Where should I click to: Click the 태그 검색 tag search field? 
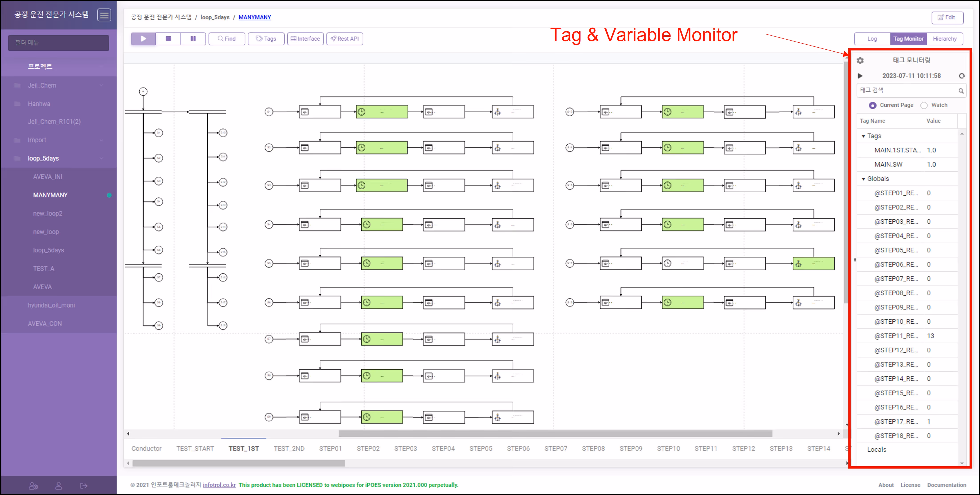coord(912,90)
